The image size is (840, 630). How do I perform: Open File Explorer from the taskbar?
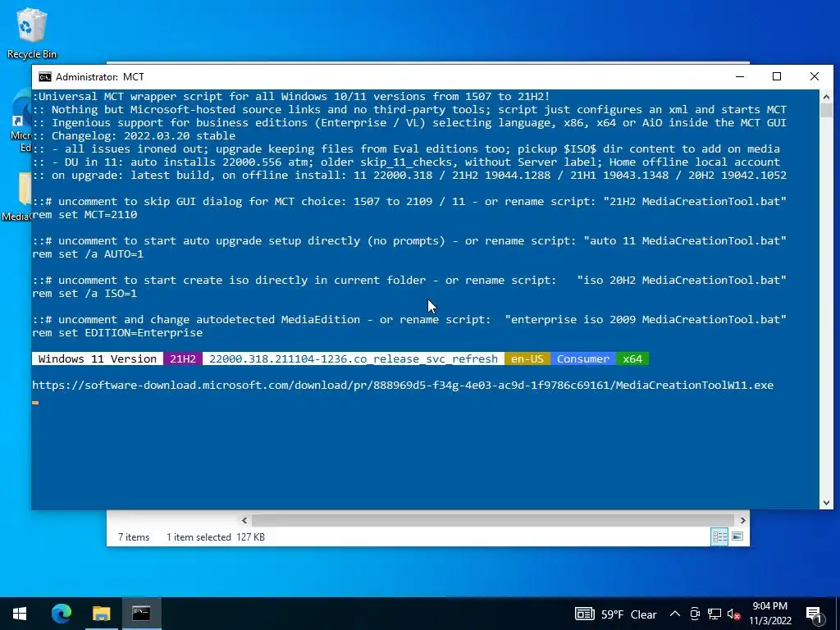coord(101,614)
